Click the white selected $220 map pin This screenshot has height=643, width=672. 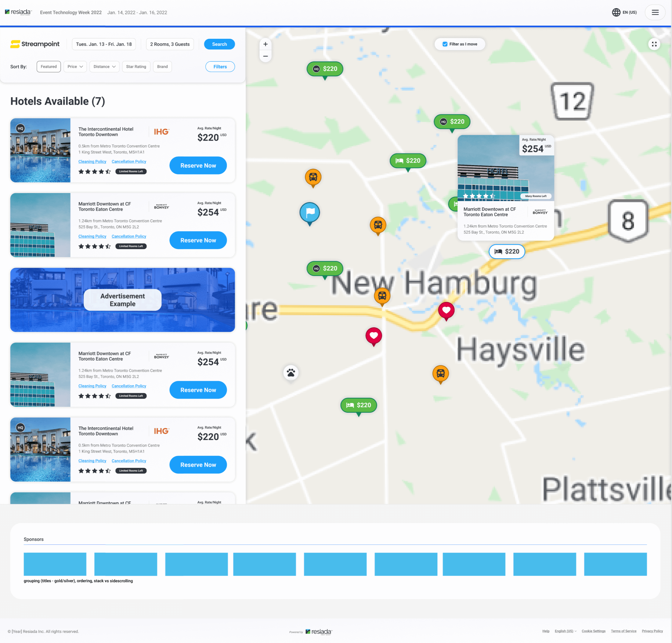(506, 252)
